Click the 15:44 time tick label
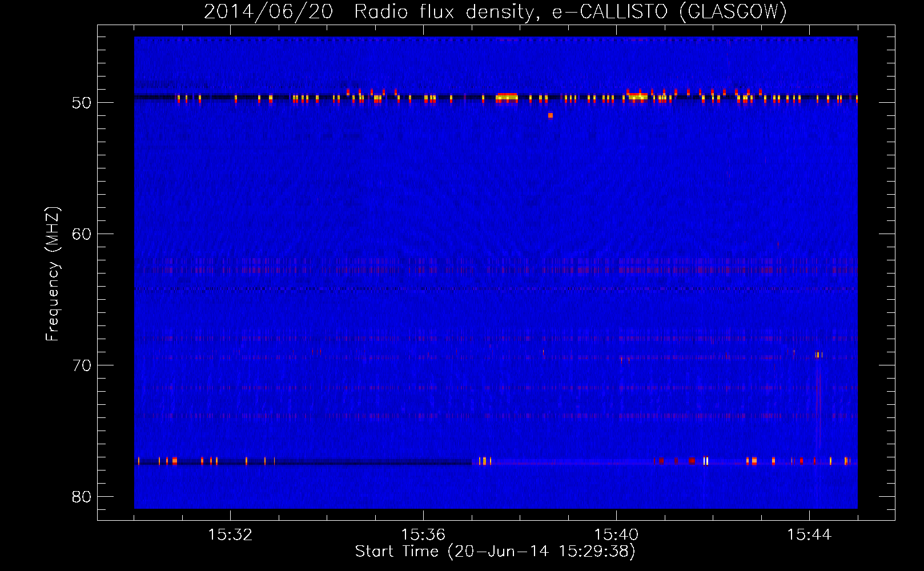 click(x=809, y=535)
